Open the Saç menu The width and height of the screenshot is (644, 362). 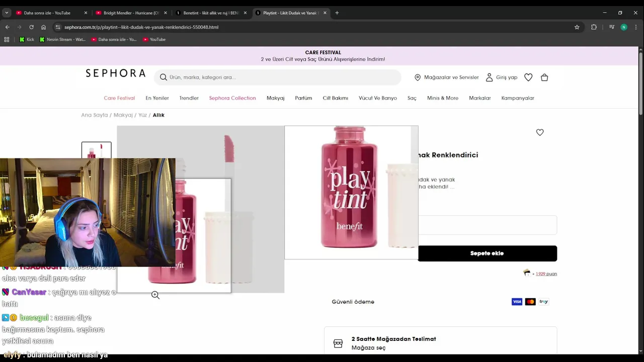tap(412, 98)
